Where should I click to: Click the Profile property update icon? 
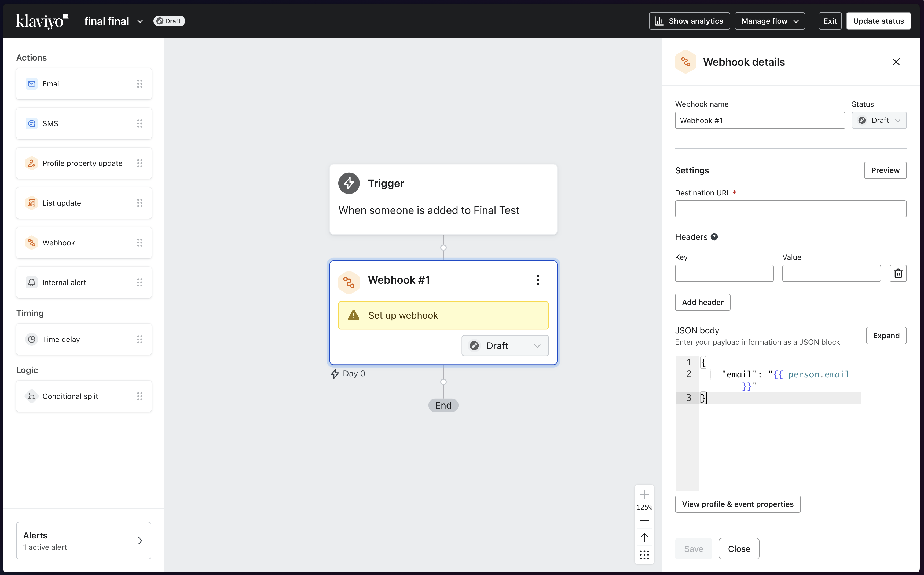point(32,163)
